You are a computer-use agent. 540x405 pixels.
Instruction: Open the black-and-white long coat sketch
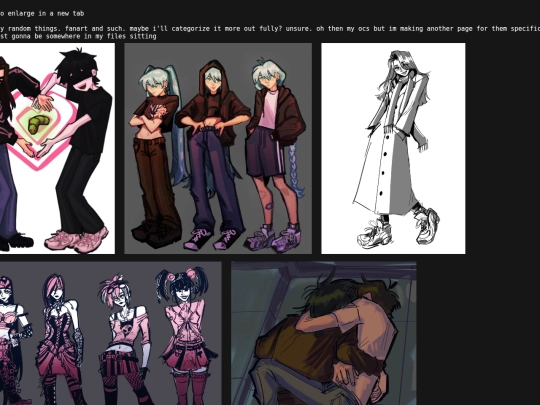pos(393,148)
